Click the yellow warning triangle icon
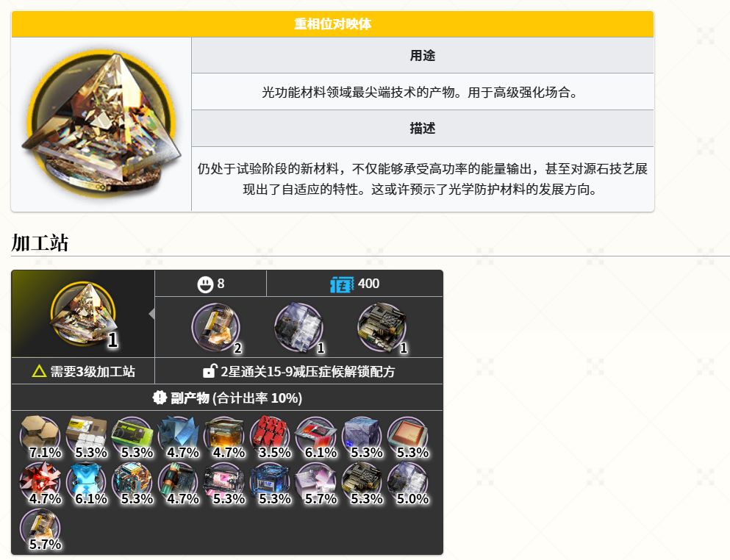The height and width of the screenshot is (560, 730). [x=39, y=371]
